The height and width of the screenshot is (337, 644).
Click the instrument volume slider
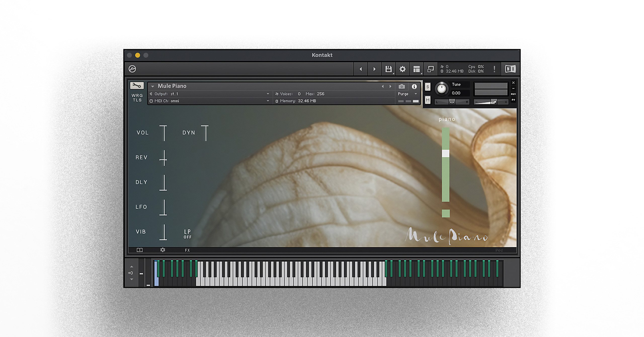[x=491, y=102]
